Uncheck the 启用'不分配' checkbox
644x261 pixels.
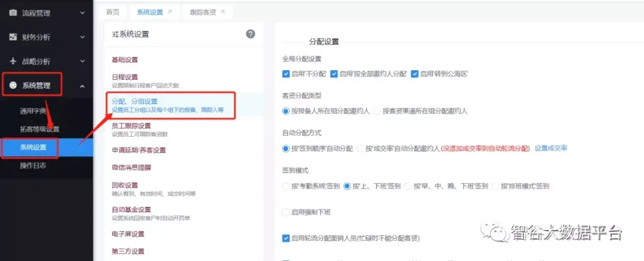286,74
